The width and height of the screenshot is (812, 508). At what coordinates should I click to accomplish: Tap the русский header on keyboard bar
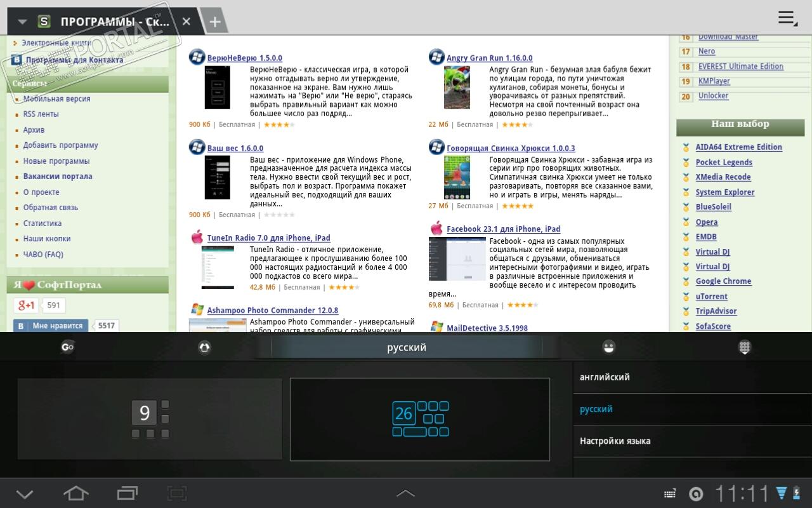pyautogui.click(x=407, y=347)
